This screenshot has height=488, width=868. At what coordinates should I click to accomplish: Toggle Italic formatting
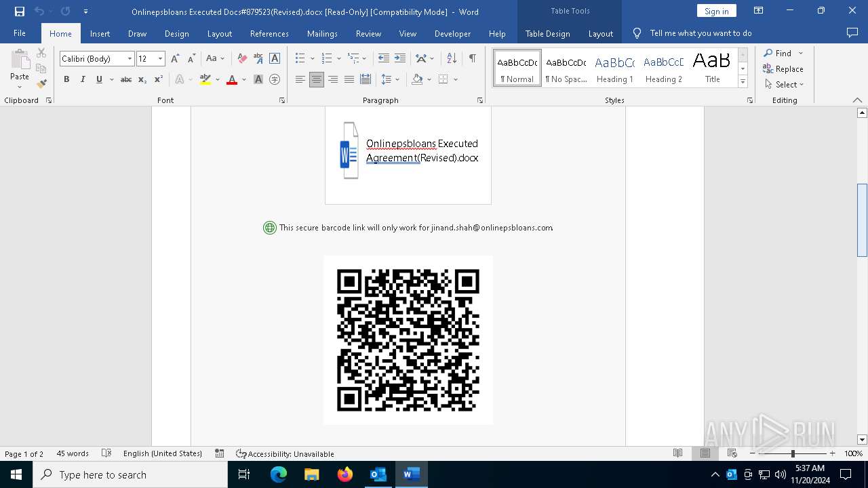click(83, 79)
